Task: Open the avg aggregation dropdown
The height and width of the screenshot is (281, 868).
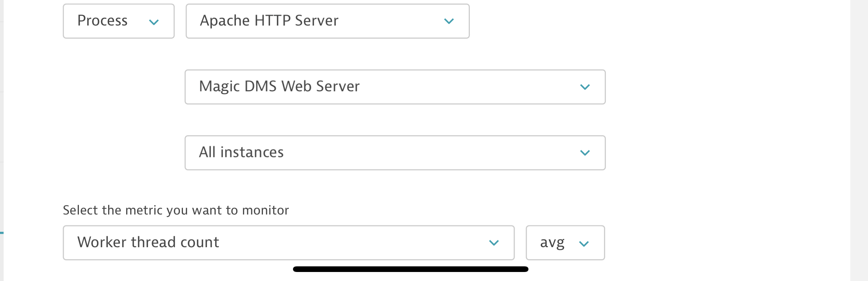Action: tap(565, 243)
